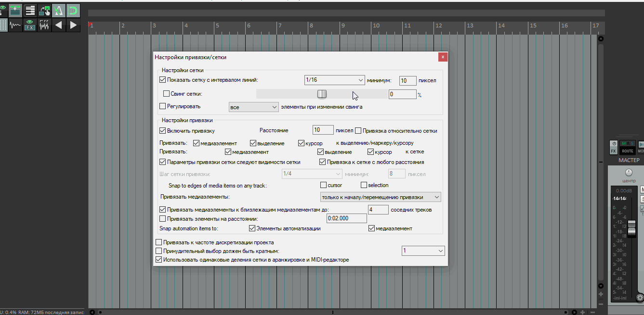Disable the "Включить привязку" checkbox

(162, 130)
